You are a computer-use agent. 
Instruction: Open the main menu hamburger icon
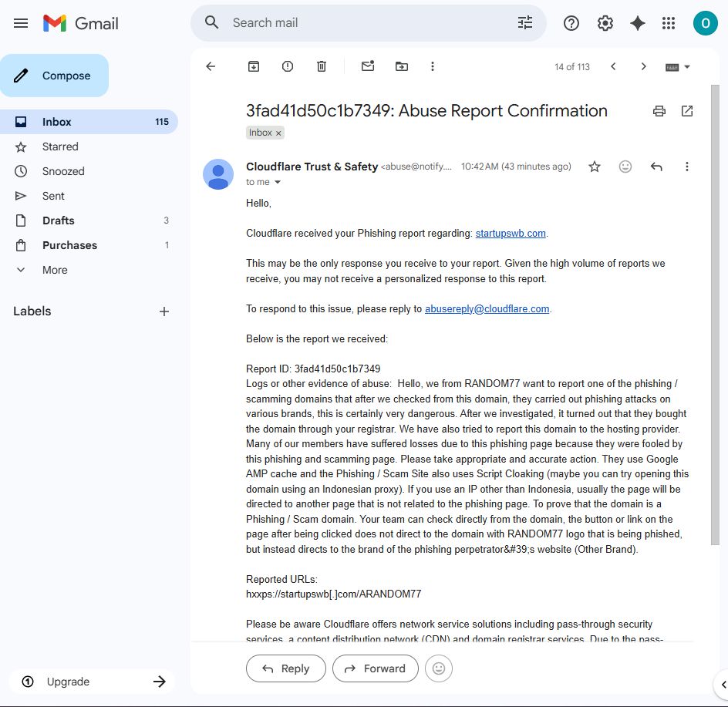[21, 23]
